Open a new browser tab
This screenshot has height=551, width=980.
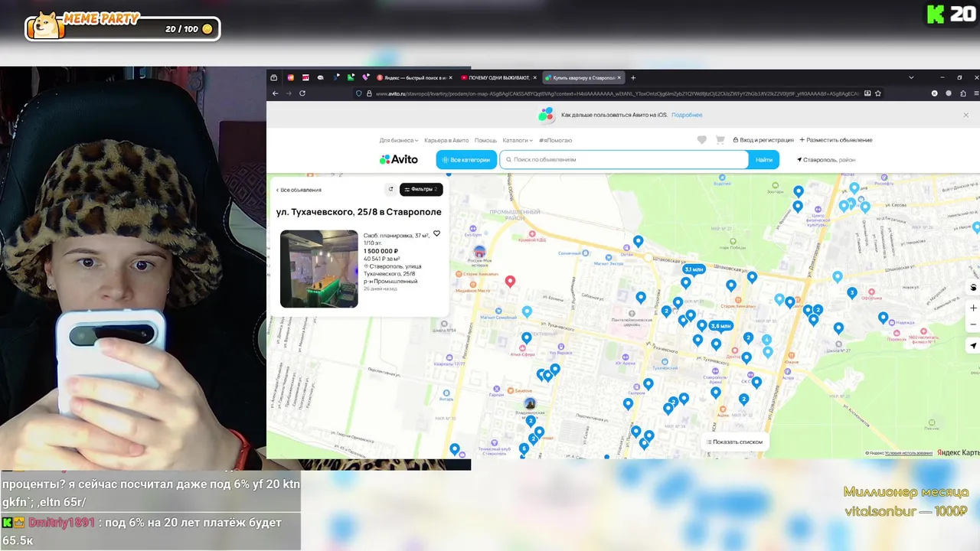point(633,77)
